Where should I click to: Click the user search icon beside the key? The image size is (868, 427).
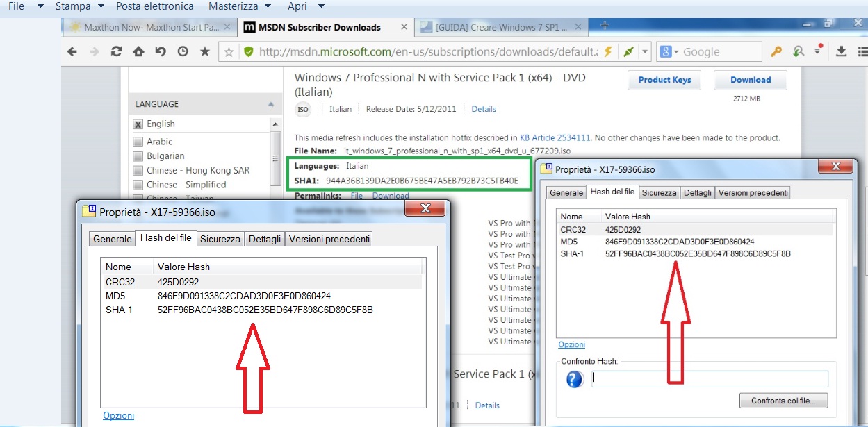799,51
